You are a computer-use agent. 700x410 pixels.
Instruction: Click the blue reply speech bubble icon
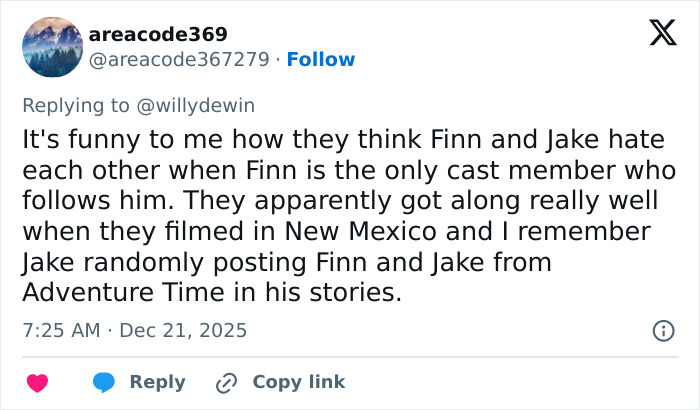click(x=104, y=382)
